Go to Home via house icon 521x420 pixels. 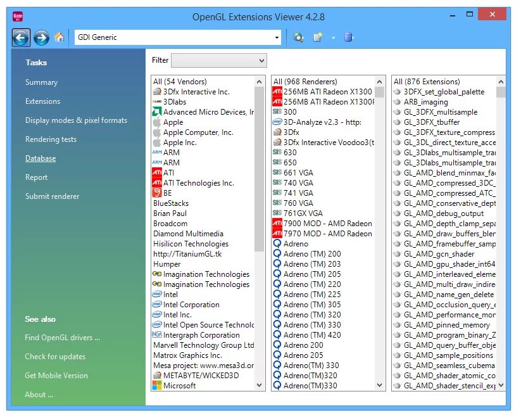60,37
